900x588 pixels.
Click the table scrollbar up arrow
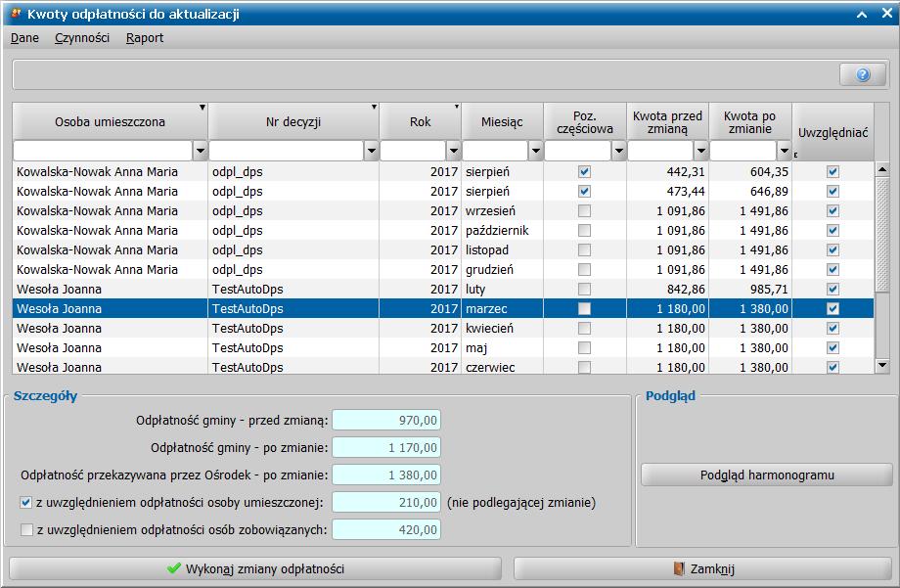(882, 169)
